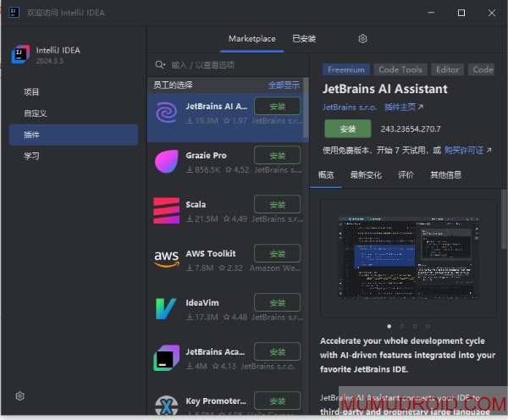Select 插件 in the sidebar

click(74, 135)
